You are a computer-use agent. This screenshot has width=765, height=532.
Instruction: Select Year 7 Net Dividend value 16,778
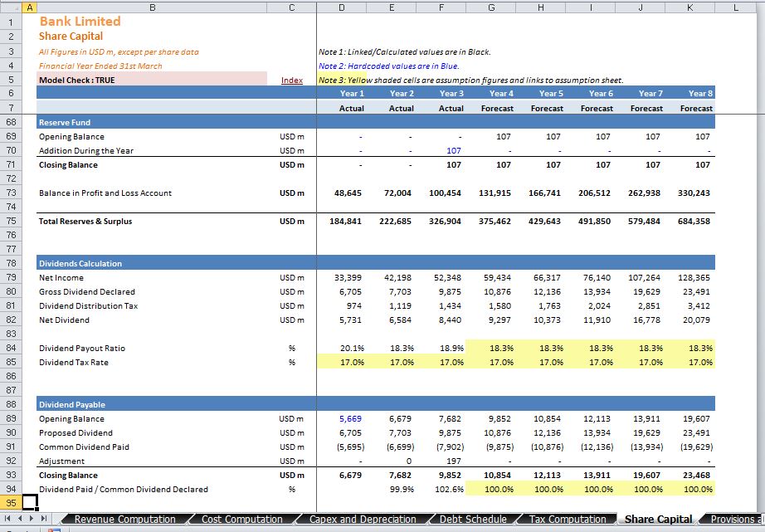pyautogui.click(x=646, y=320)
